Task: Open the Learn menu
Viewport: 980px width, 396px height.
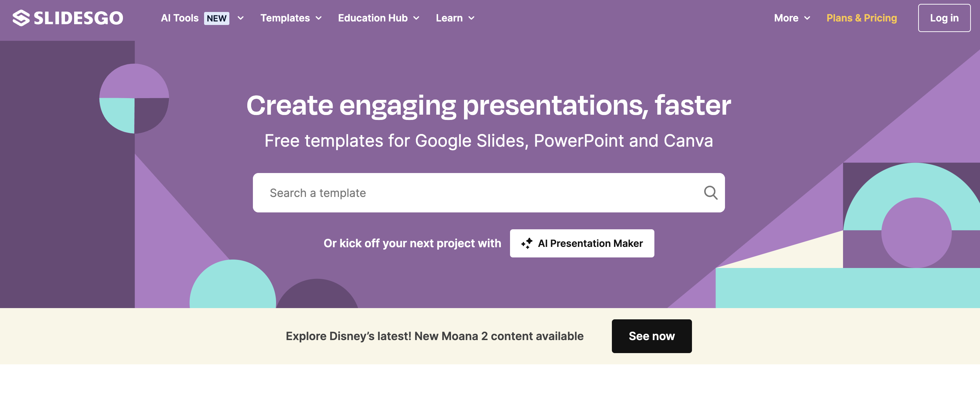Action: tap(449, 18)
